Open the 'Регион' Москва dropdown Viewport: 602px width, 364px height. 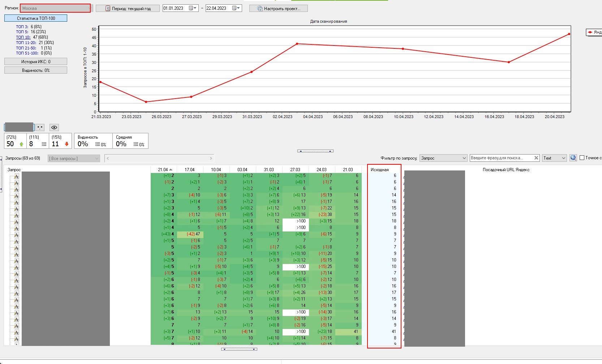(55, 8)
